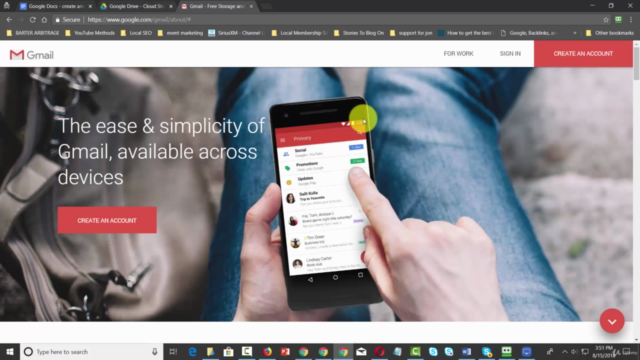
Task: Open the BARTER ARBITRAGE bookmark folder
Action: point(33,33)
